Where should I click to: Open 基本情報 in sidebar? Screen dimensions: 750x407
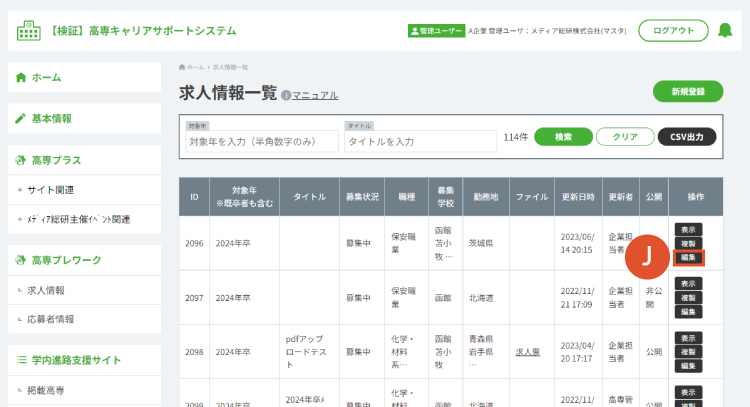coord(85,119)
